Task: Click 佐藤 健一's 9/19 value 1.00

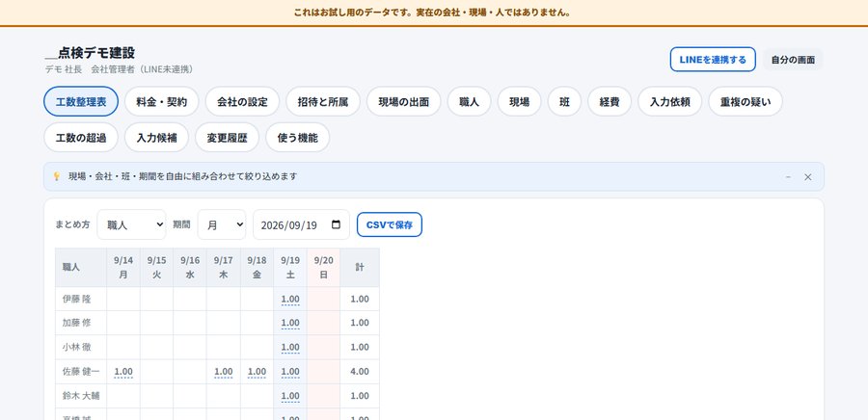Action: tap(290, 372)
